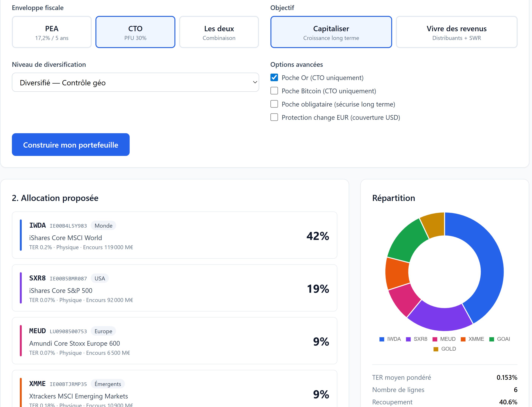Toggle SXR8 legend swatch in chart
532x407 pixels.
pos(408,339)
